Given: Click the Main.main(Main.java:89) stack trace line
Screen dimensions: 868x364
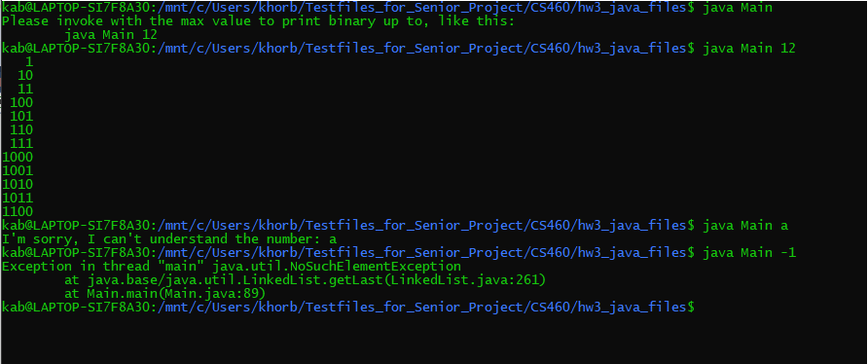Looking at the screenshot, I should click(165, 294).
